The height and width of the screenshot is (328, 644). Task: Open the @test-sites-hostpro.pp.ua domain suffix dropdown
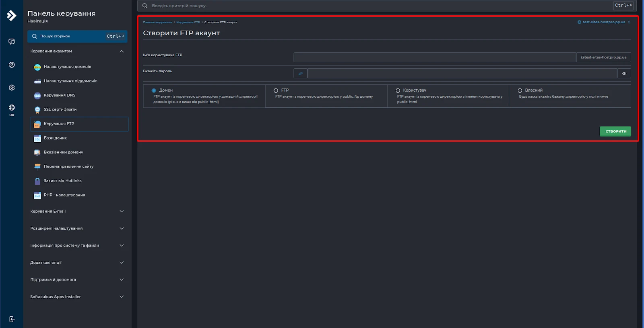(x=603, y=57)
